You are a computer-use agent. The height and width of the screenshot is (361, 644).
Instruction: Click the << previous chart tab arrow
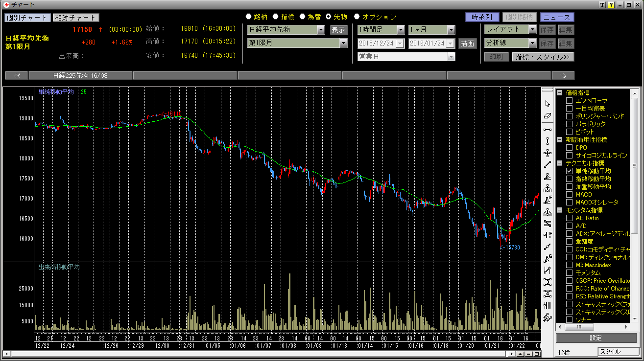click(x=17, y=75)
